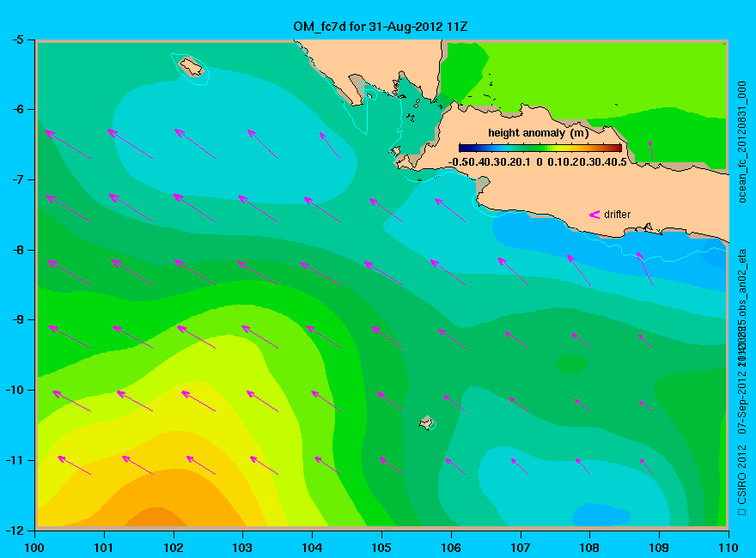756x558 pixels.
Task: Click the drifter legend label
Action: [x=617, y=215]
